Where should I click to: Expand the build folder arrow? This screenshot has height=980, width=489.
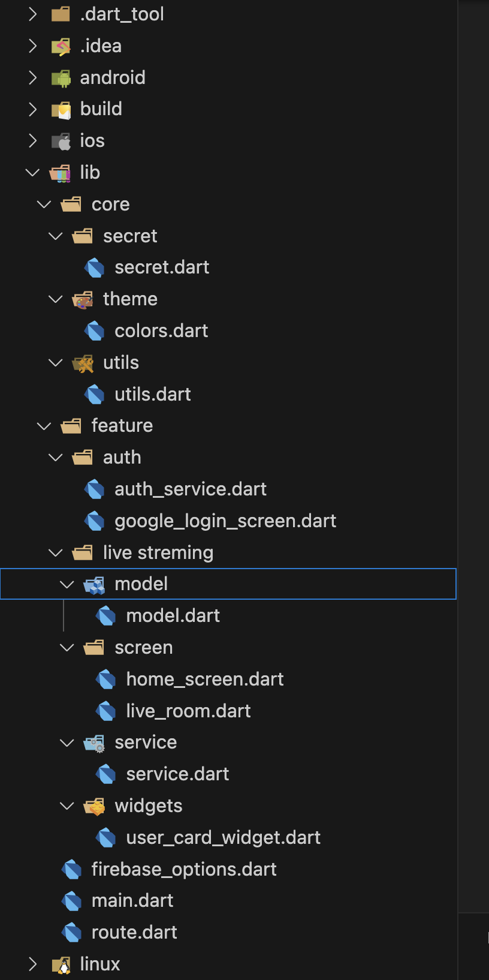pos(32,109)
